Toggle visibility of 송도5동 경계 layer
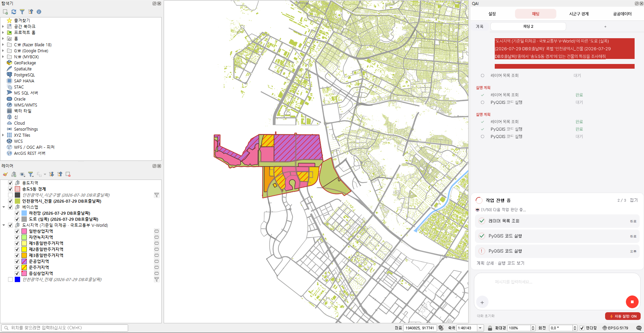 point(10,189)
